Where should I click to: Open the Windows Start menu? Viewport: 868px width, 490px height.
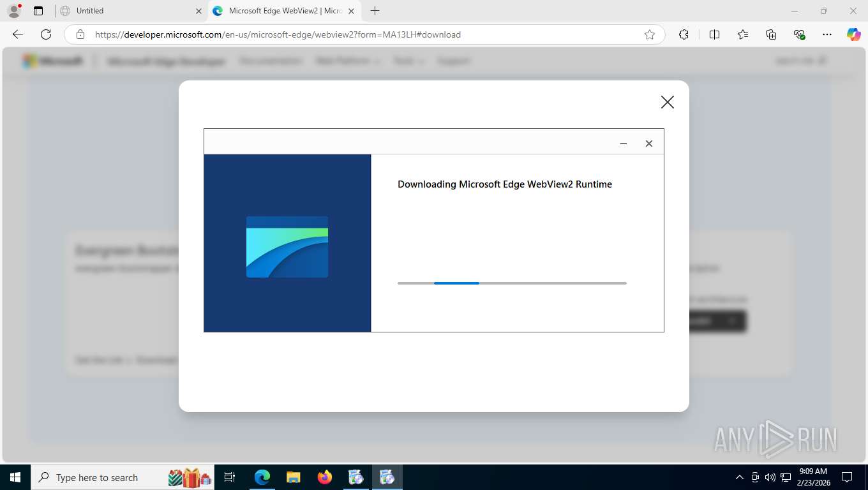point(15,477)
